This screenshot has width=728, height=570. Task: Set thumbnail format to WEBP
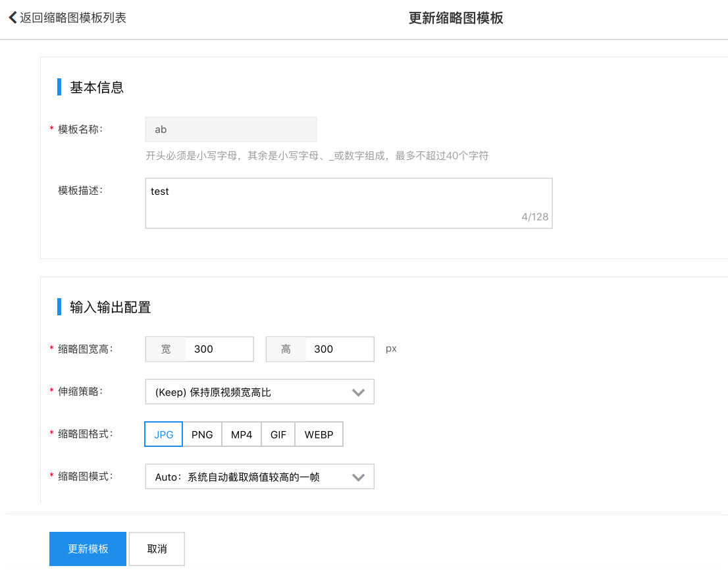click(x=319, y=435)
